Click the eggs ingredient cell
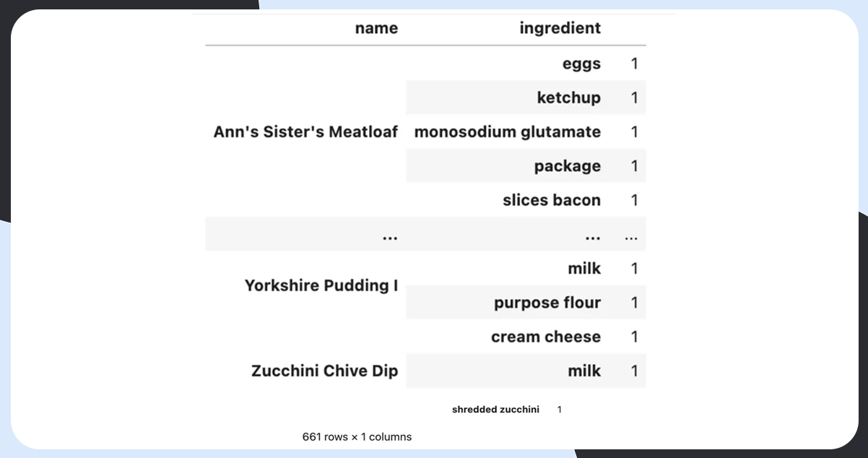 coord(581,64)
